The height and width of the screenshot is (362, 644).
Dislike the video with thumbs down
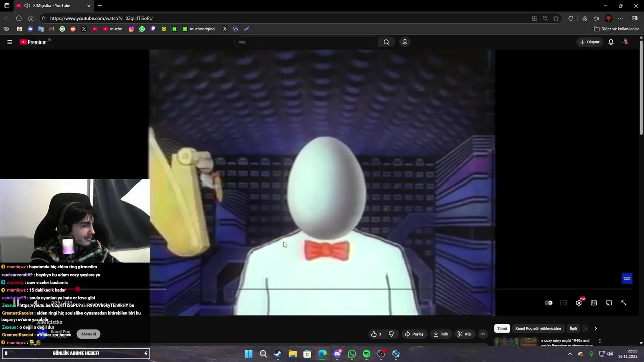(392, 334)
